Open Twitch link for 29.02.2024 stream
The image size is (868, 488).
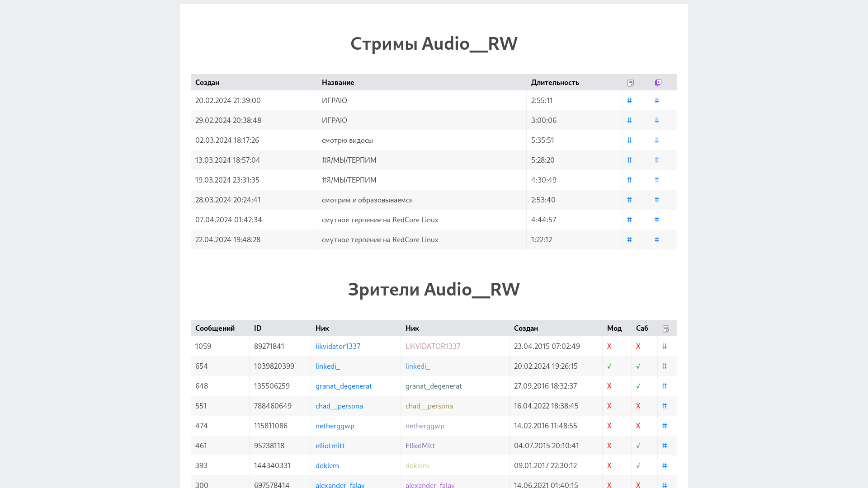click(x=657, y=120)
